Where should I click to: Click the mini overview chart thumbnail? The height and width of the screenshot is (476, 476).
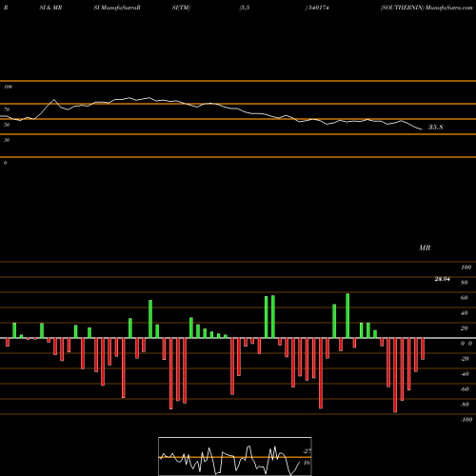[235, 456]
